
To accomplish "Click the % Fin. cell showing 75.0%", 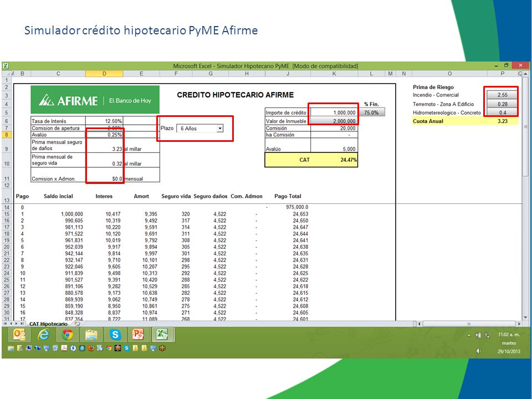I will click(x=371, y=112).
